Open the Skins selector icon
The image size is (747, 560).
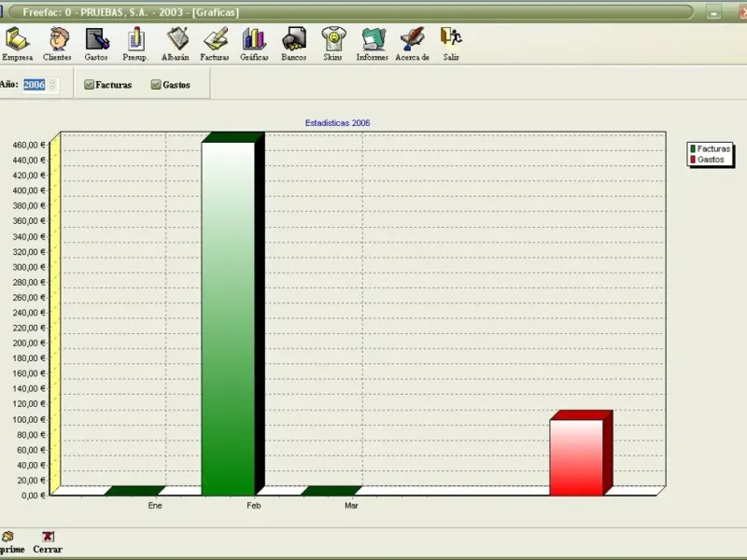point(332,44)
